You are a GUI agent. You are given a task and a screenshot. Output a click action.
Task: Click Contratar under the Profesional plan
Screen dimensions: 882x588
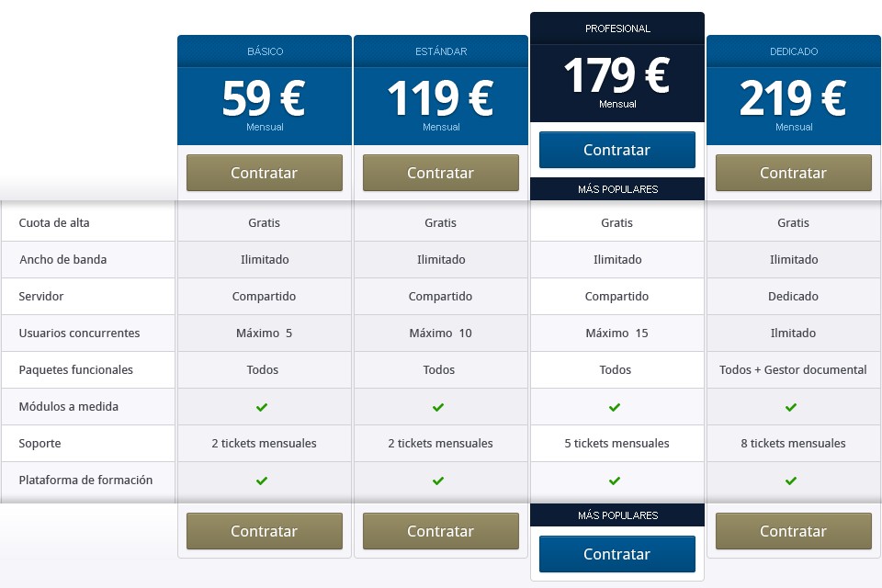tap(616, 150)
